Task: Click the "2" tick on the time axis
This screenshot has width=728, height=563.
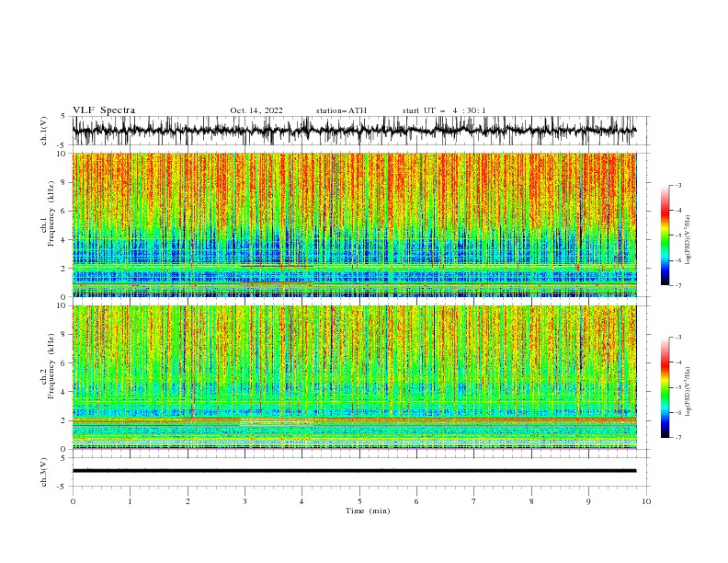Action: [x=188, y=501]
